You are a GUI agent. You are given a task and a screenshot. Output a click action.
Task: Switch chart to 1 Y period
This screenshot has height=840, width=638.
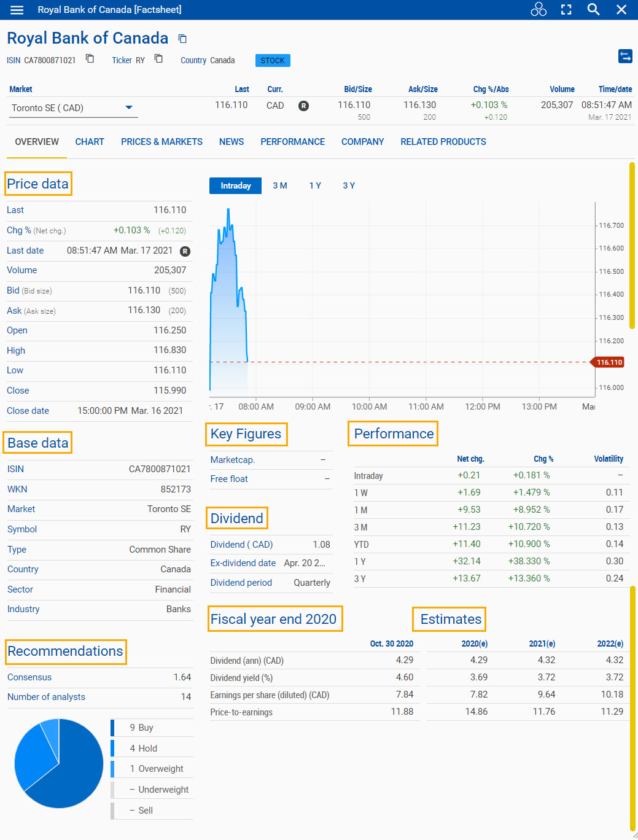tap(315, 185)
